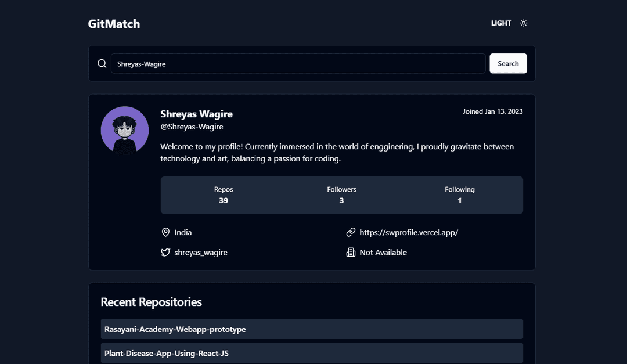Click the GitMatch logo

tap(114, 24)
